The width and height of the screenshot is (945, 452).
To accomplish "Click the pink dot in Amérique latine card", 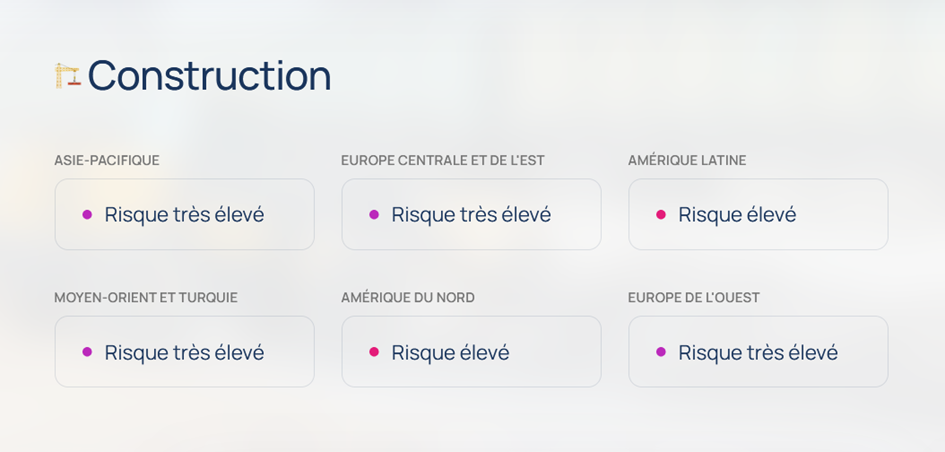I will [x=661, y=215].
